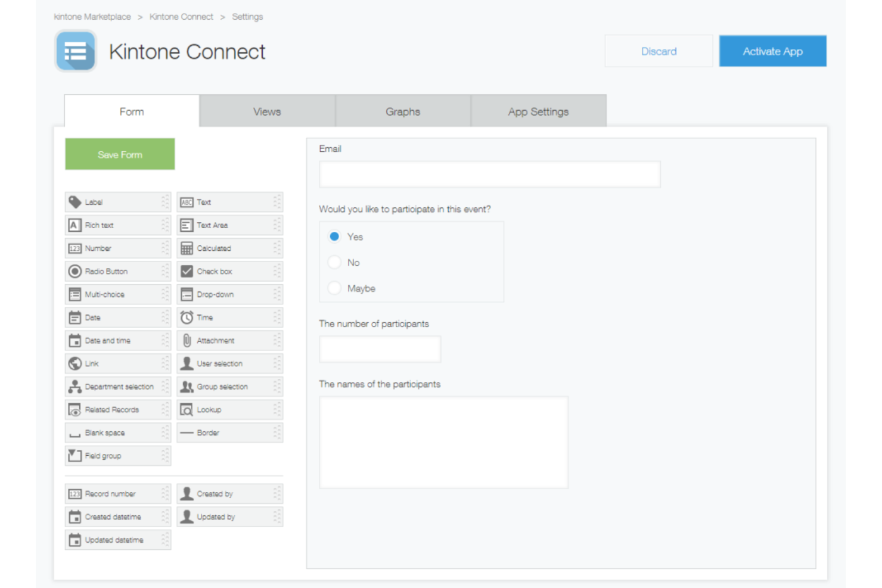This screenshot has width=882, height=588.
Task: Click the Kintone Connect app icon
Action: click(76, 51)
